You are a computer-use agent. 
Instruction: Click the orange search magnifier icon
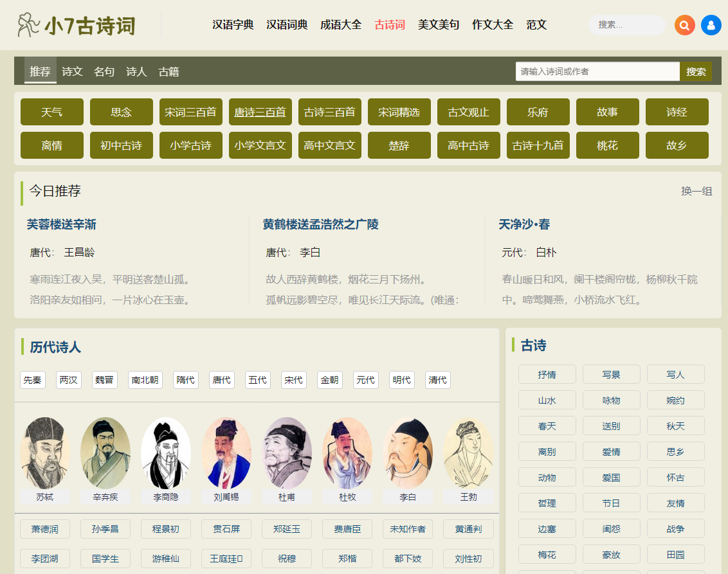click(x=685, y=25)
